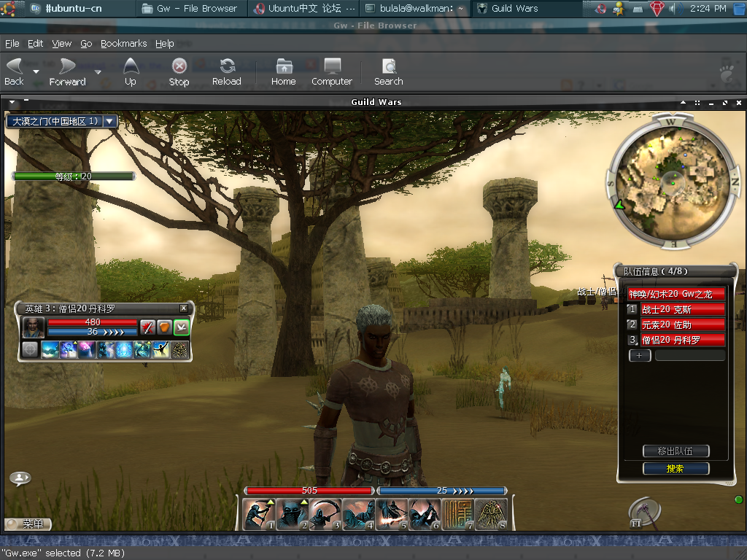The width and height of the screenshot is (747, 560).
Task: Open the File menu in File Browser
Action: tap(12, 44)
